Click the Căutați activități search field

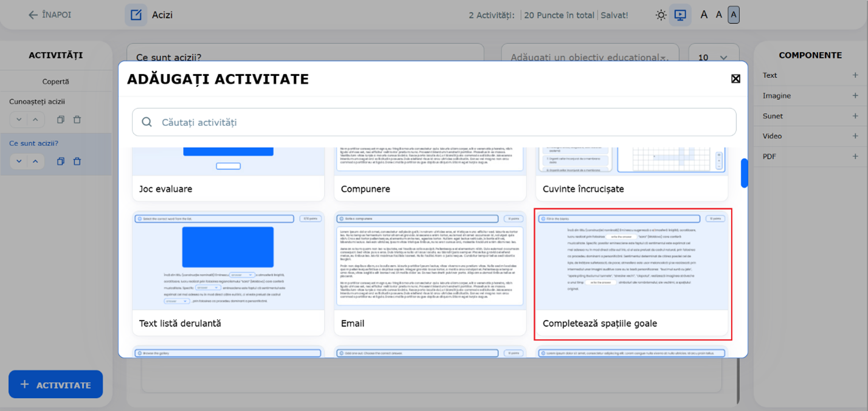pyautogui.click(x=434, y=122)
